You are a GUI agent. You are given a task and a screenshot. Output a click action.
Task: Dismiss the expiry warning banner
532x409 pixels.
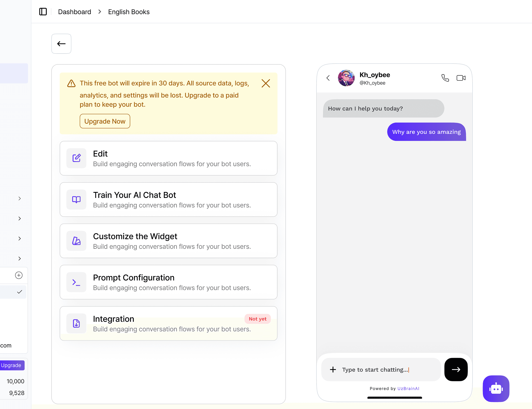click(x=265, y=83)
